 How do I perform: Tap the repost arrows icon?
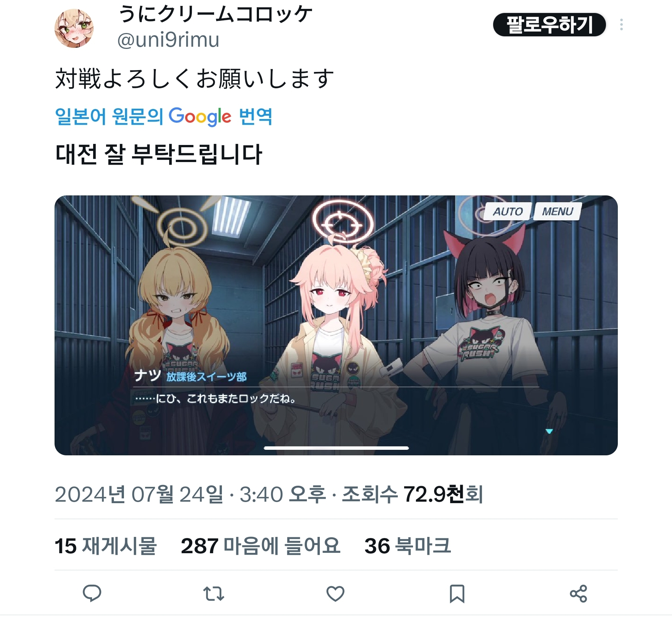[214, 593]
